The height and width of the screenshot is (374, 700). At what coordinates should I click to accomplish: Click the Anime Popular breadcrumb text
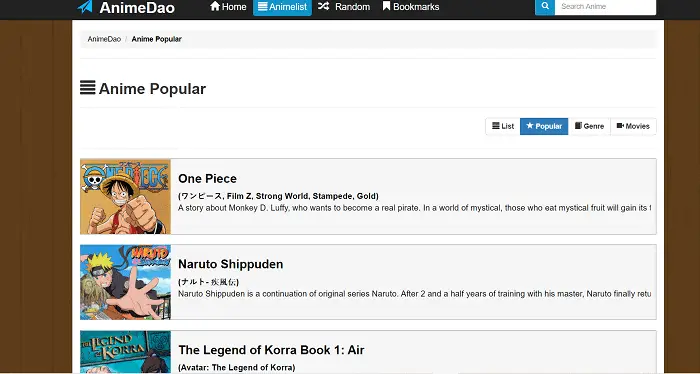(x=156, y=39)
